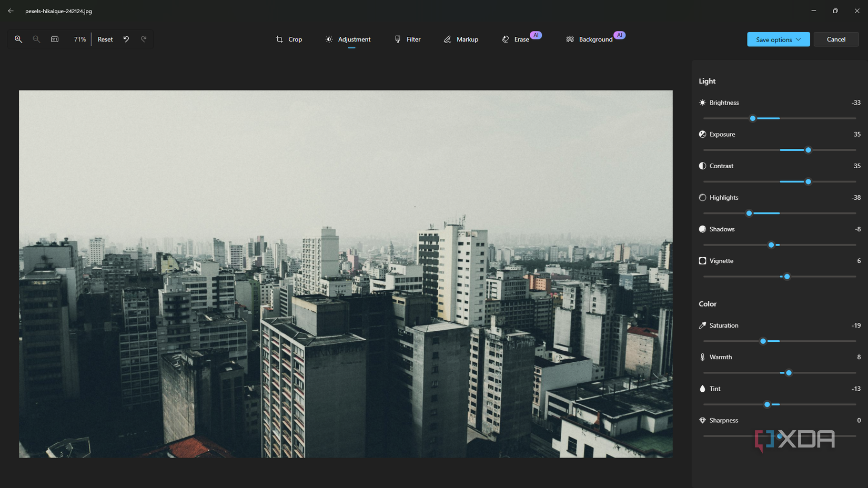
Task: Undo the last edit
Action: (x=126, y=39)
